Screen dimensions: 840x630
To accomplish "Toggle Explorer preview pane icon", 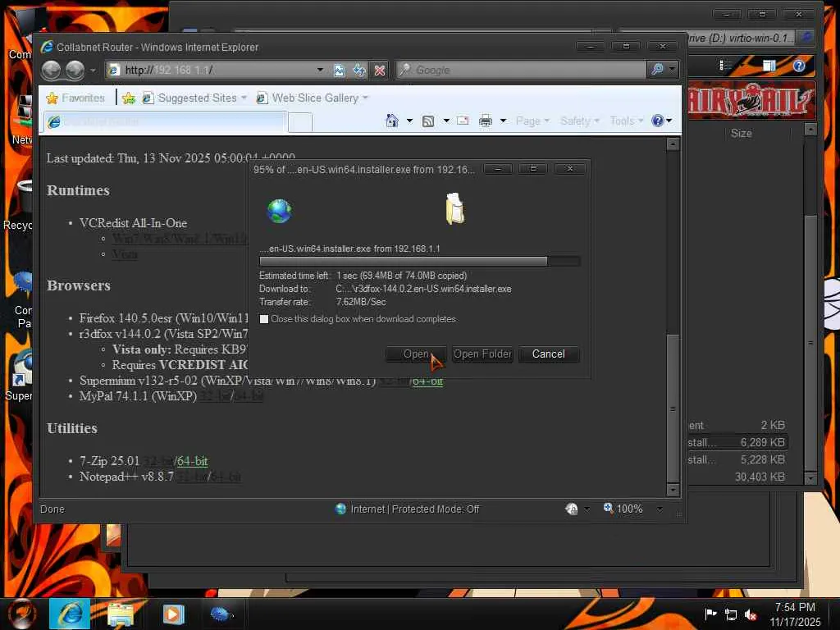I will coord(769,66).
